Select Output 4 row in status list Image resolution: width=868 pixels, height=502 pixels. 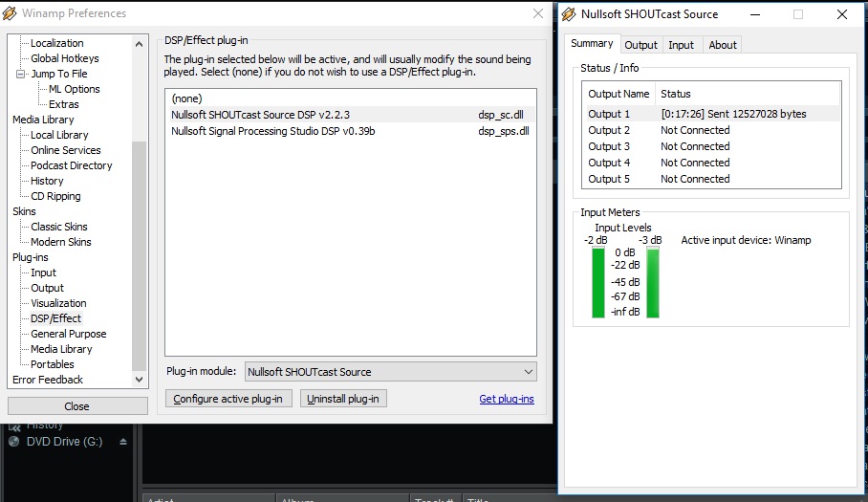(x=711, y=163)
